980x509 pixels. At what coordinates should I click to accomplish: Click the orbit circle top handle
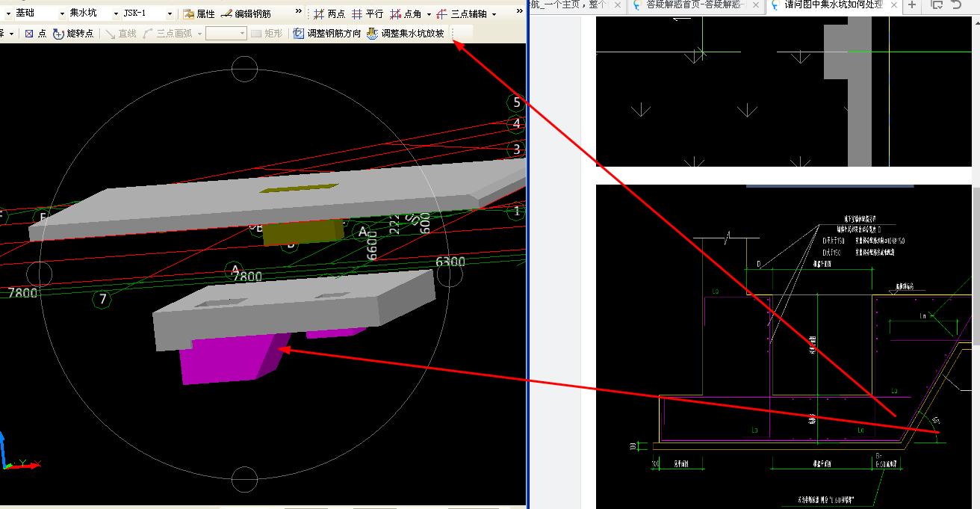(244, 69)
